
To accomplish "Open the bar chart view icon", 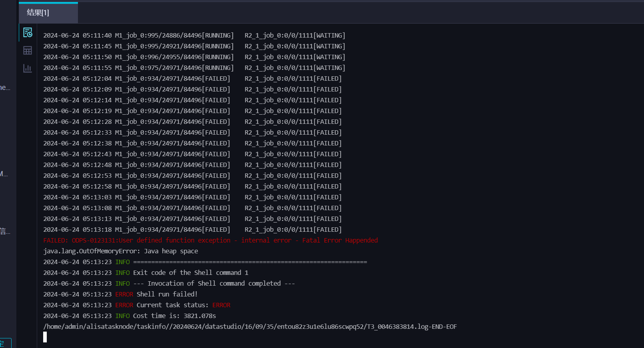I will 28,68.
